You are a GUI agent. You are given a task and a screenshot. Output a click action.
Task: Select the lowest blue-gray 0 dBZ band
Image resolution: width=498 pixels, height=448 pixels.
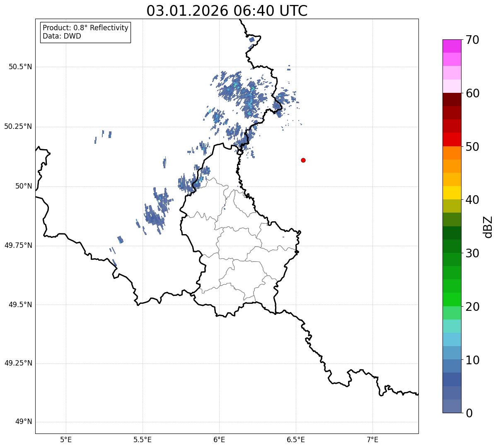point(452,406)
